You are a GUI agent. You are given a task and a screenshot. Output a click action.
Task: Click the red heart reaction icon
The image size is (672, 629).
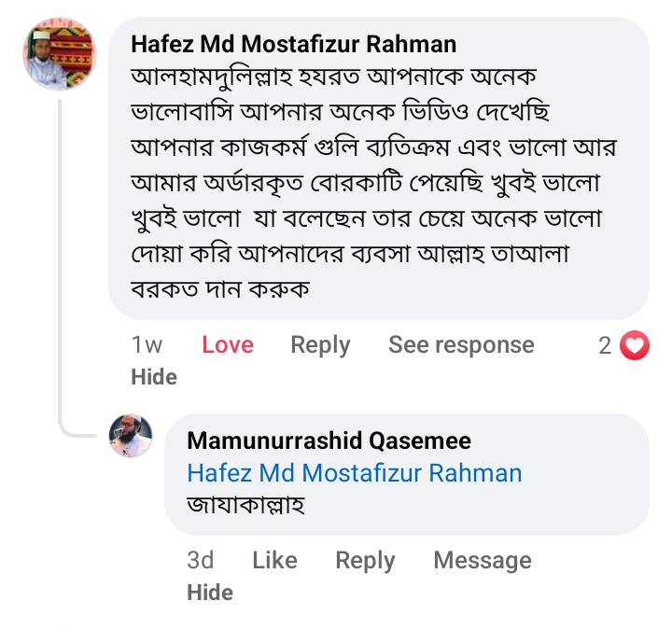coord(635,346)
